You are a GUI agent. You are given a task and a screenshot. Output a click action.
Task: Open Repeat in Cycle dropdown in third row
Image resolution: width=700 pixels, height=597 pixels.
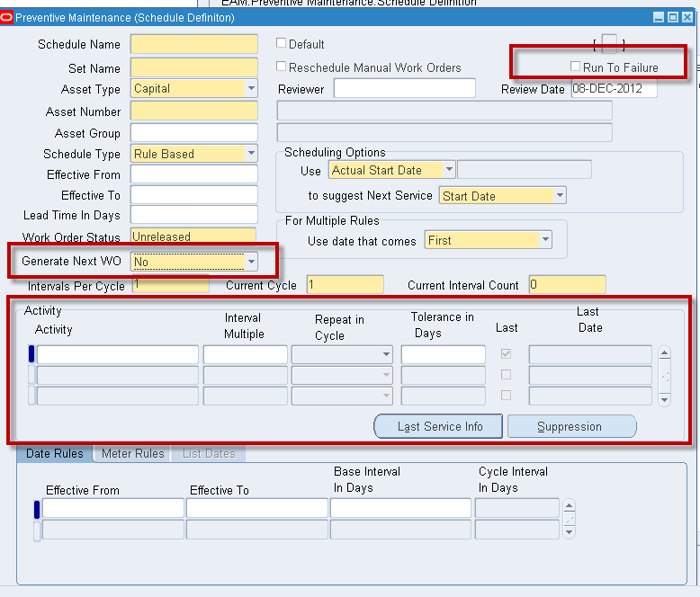pos(386,396)
